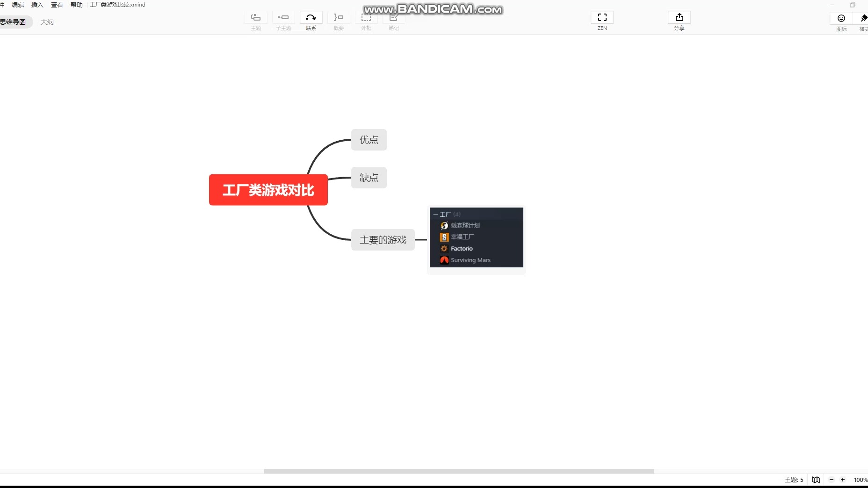Switch to the Mind Map (思维导图) view
This screenshot has width=868, height=488.
pos(14,22)
